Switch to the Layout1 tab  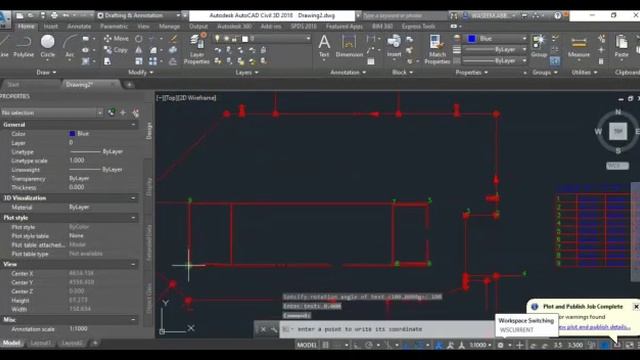coord(40,343)
